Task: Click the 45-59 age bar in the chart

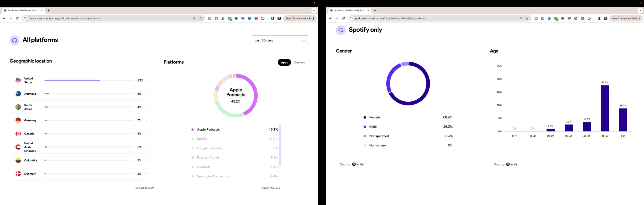Action: (605, 108)
